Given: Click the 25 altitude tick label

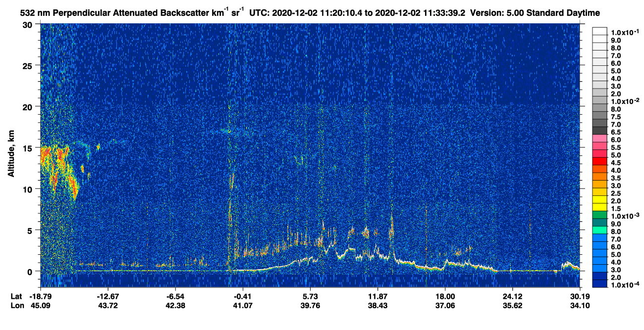Looking at the screenshot, I should tap(29, 65).
